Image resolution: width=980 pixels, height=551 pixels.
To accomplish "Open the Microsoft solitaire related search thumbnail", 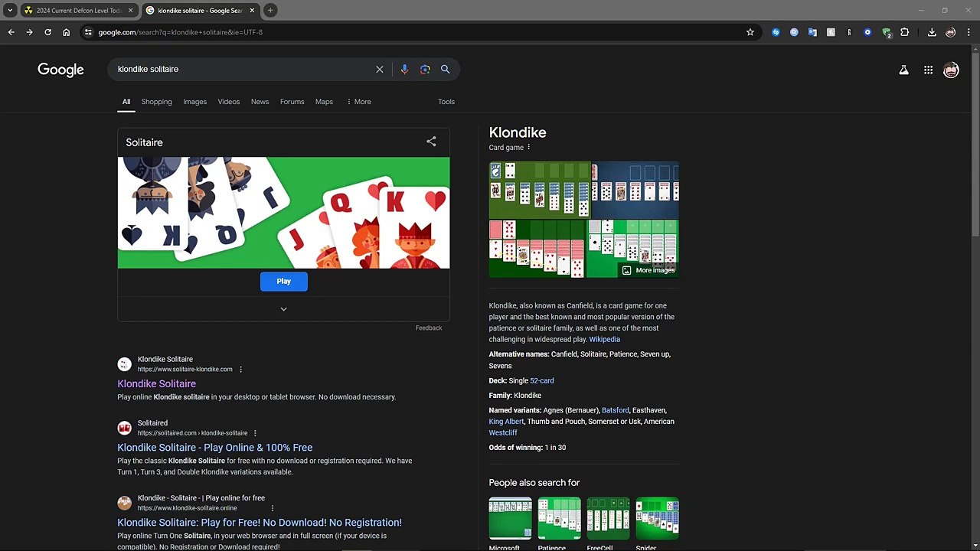I will click(511, 518).
